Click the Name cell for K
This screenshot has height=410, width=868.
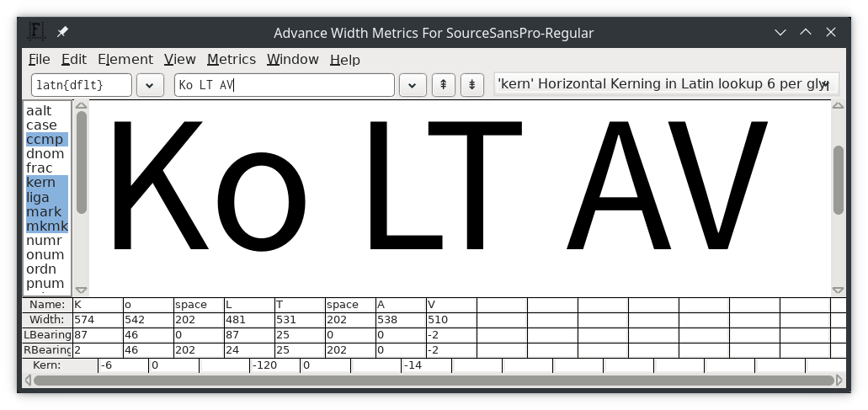point(98,305)
